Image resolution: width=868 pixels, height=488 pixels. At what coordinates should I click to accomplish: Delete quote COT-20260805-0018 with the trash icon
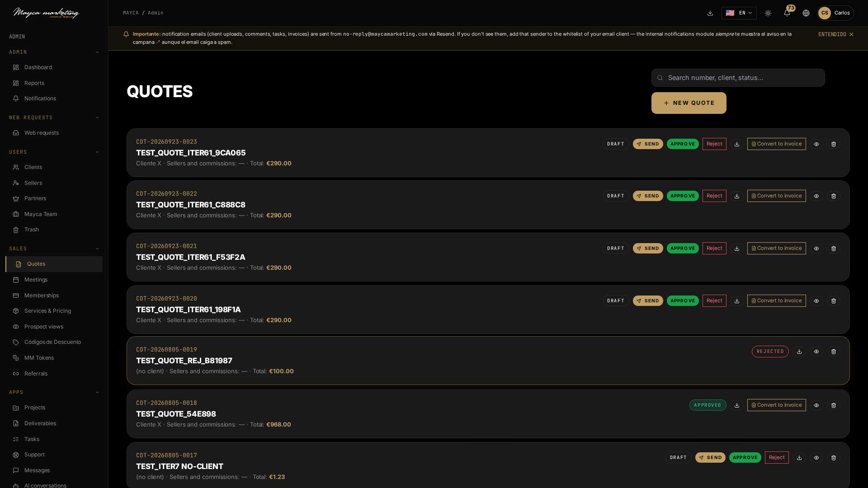[834, 405]
